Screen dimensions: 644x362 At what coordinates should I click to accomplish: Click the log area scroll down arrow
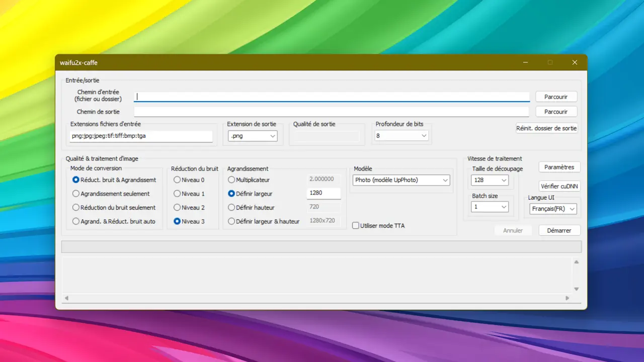pos(577,289)
